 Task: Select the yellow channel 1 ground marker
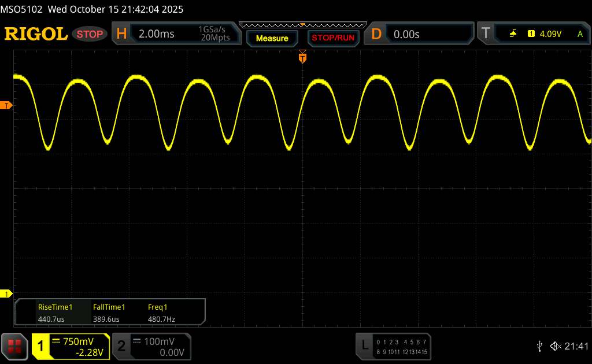click(6, 294)
